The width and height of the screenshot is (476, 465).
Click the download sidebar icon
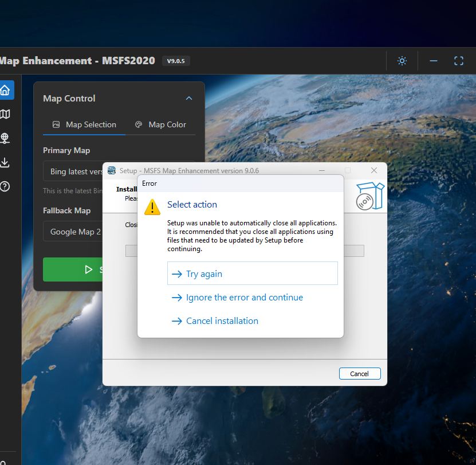5,162
